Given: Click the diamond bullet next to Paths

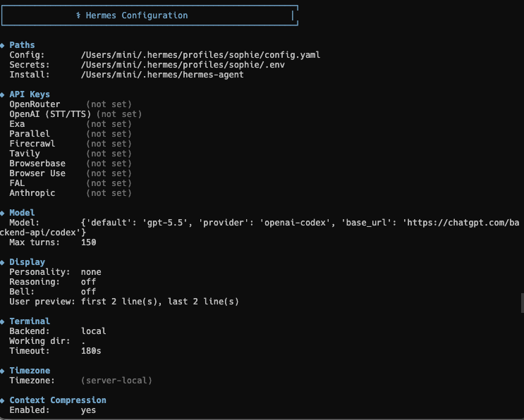Looking at the screenshot, I should click(2, 45).
